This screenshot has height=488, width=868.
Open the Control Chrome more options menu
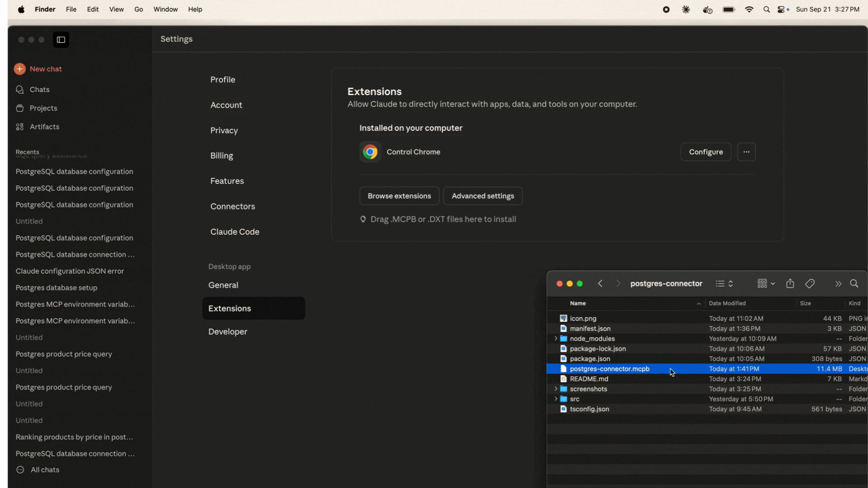coord(746,152)
